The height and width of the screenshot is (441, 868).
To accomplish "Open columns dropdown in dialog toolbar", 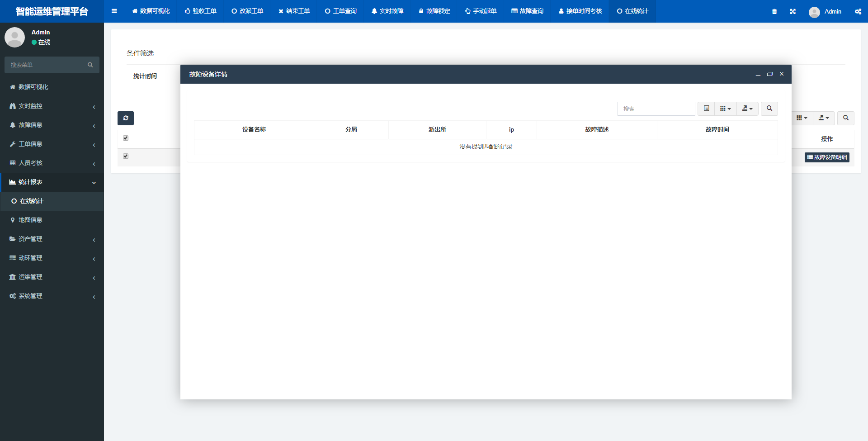I will (x=726, y=109).
